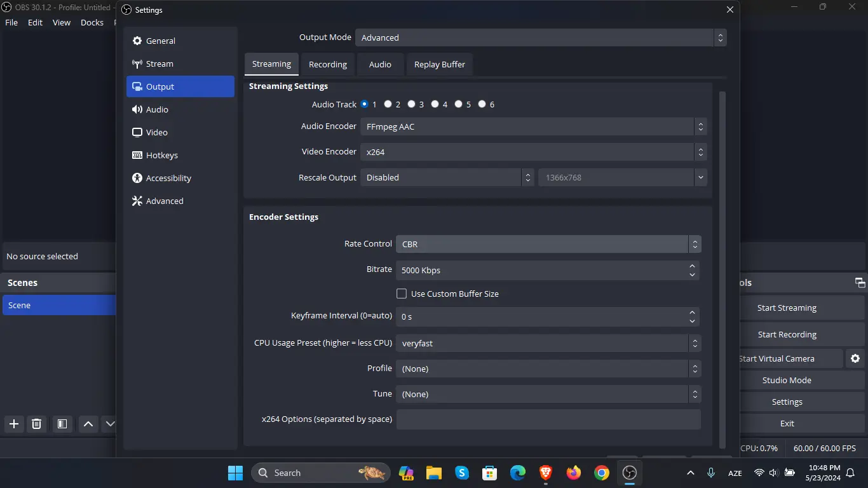
Task: Open the Profile dropdown
Action: click(x=548, y=369)
